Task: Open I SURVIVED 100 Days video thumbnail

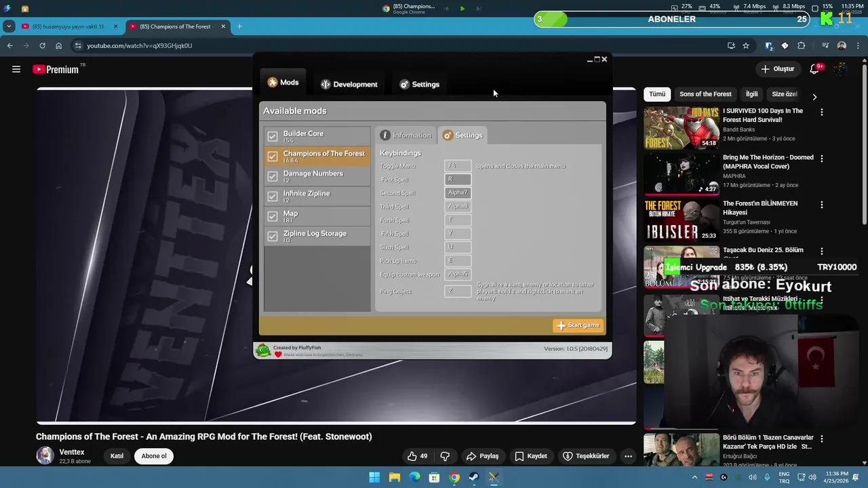Action: (x=681, y=127)
